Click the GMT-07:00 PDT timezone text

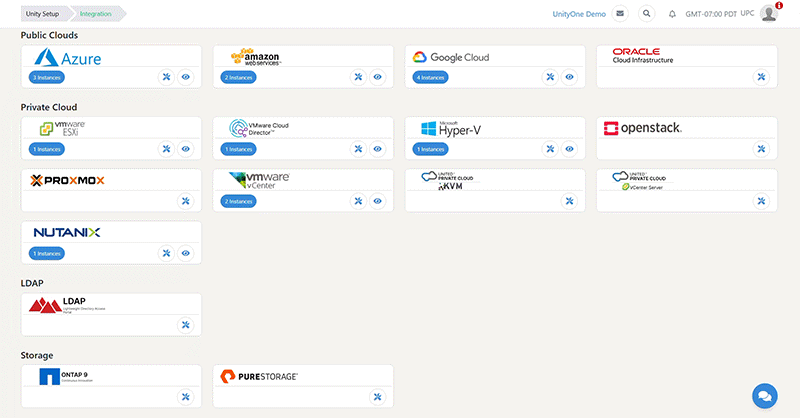tap(711, 14)
